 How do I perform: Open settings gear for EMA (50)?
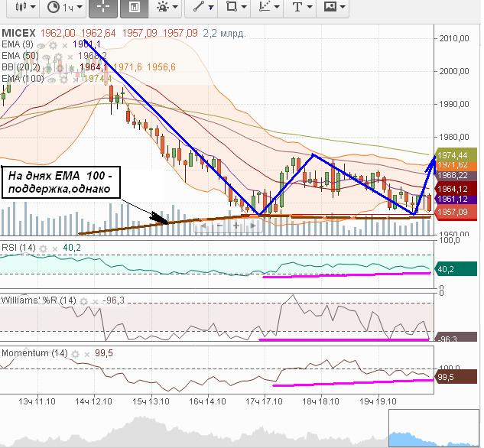tap(58, 57)
